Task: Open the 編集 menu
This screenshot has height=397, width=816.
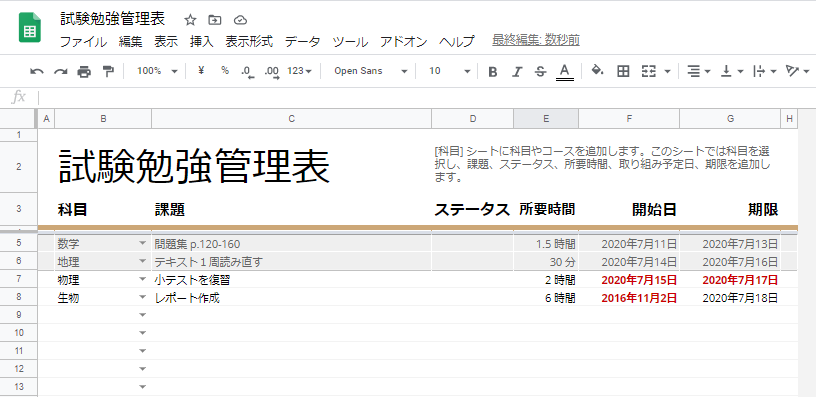Action: 130,42
